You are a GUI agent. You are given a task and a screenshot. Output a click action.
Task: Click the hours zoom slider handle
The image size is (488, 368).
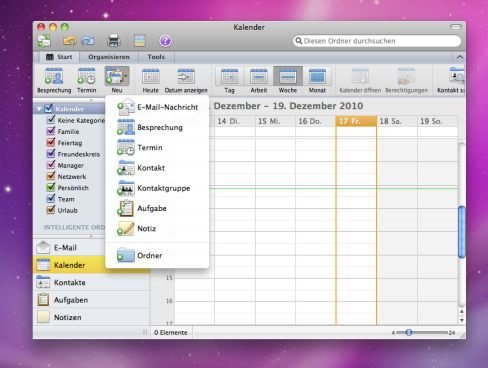coord(409,332)
